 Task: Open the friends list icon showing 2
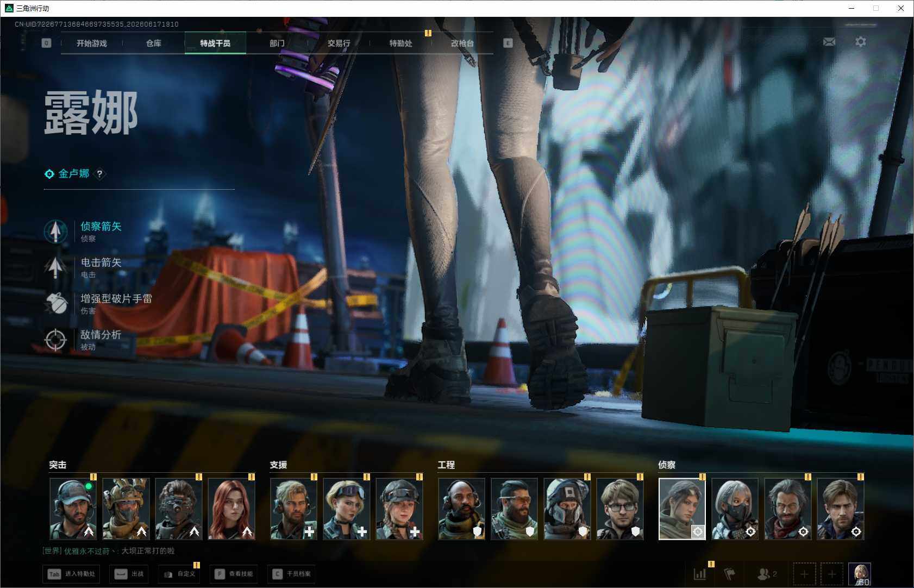tap(767, 574)
